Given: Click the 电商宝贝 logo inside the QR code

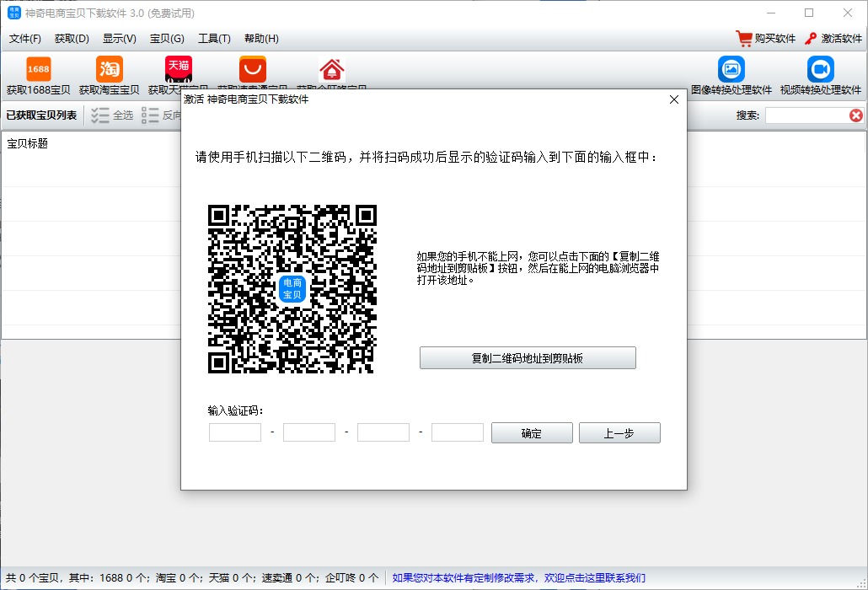Looking at the screenshot, I should [292, 289].
